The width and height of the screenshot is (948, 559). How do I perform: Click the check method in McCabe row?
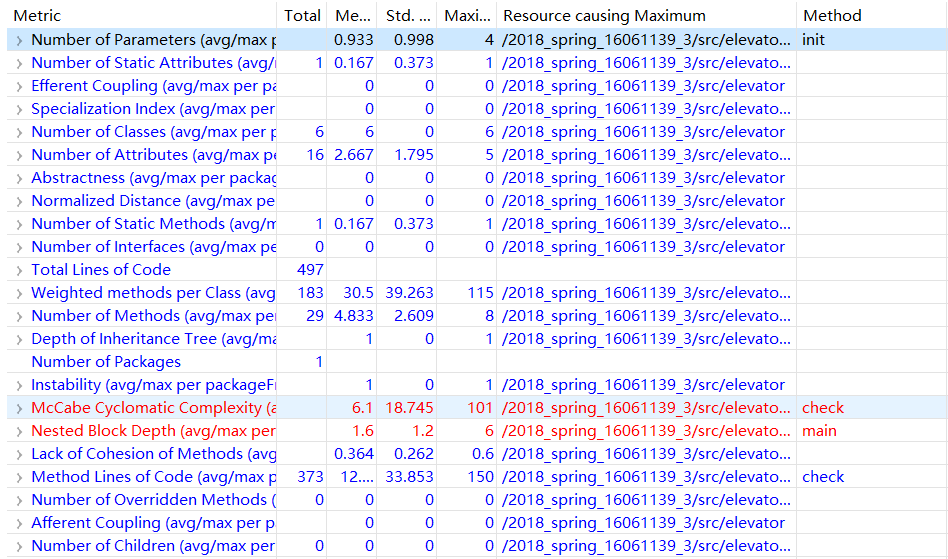[x=823, y=408]
